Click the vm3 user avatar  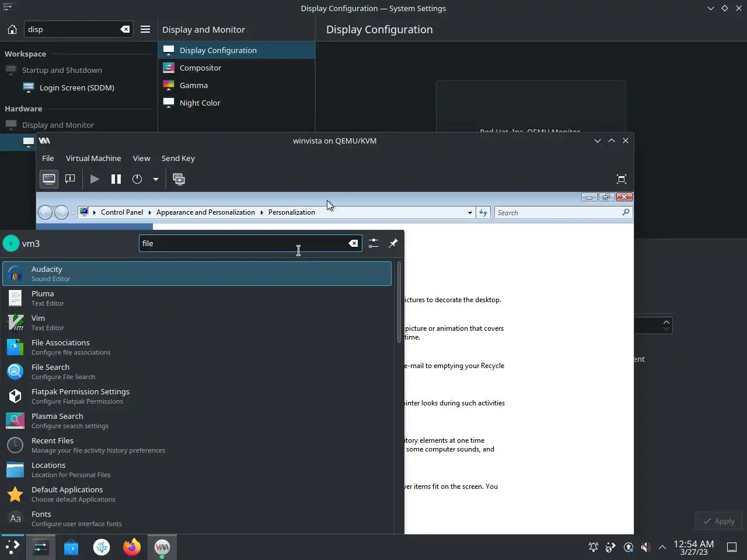pos(11,243)
